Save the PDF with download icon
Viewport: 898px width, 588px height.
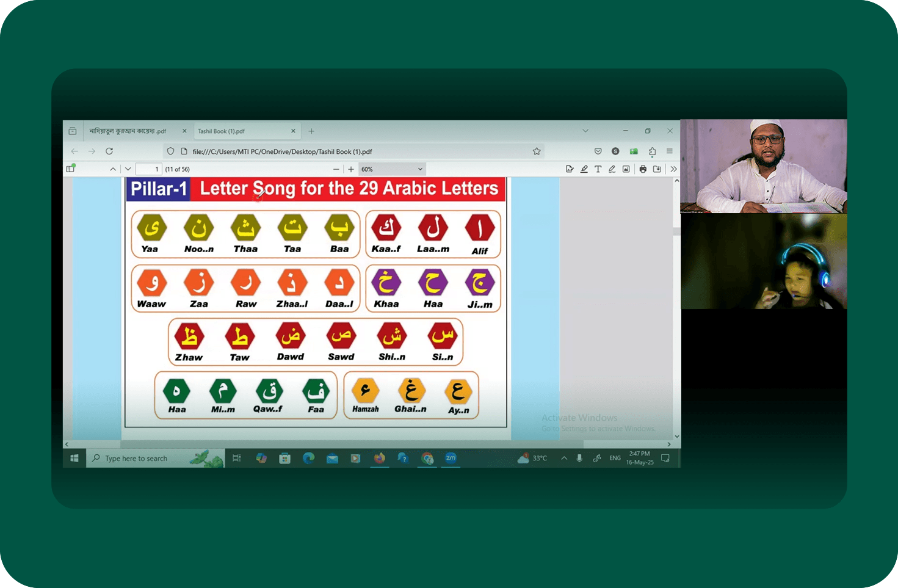[657, 169]
